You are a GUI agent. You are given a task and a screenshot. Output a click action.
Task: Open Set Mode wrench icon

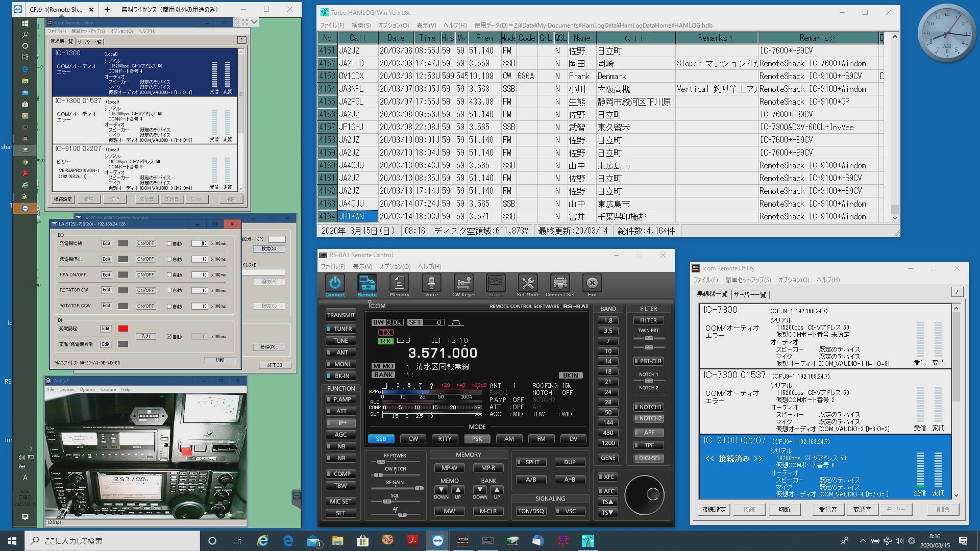point(528,284)
